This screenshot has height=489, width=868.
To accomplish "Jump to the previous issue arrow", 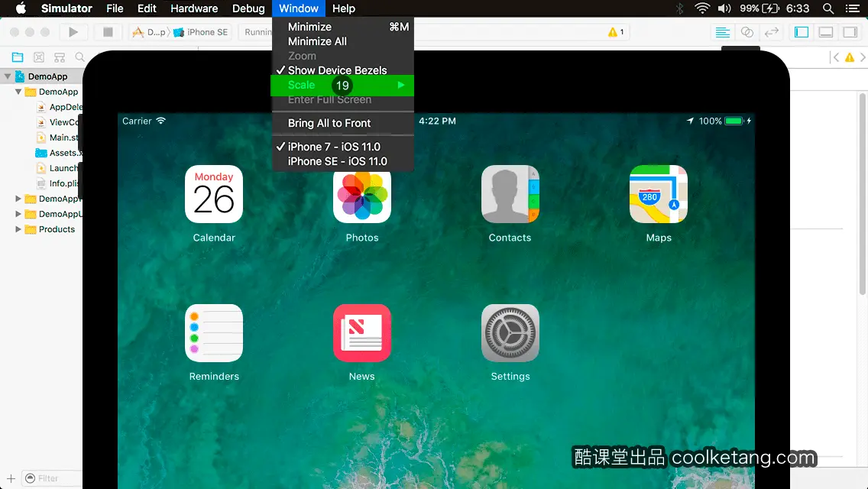I will tap(836, 57).
